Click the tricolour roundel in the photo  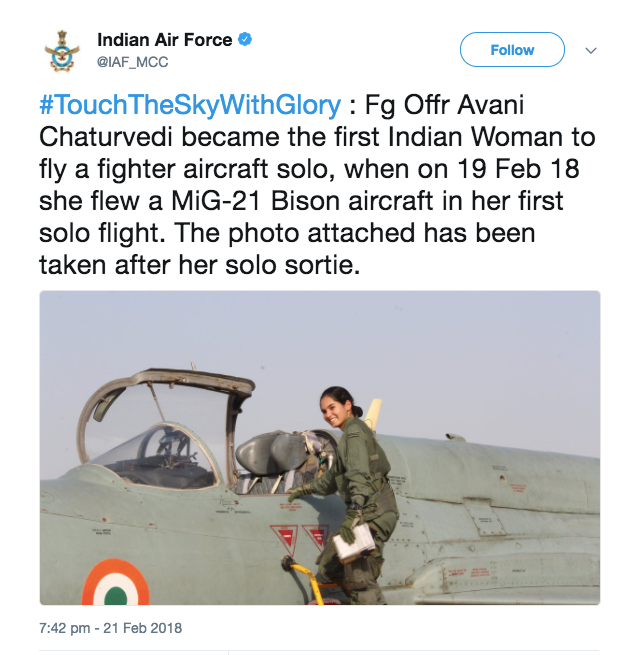click(x=116, y=583)
